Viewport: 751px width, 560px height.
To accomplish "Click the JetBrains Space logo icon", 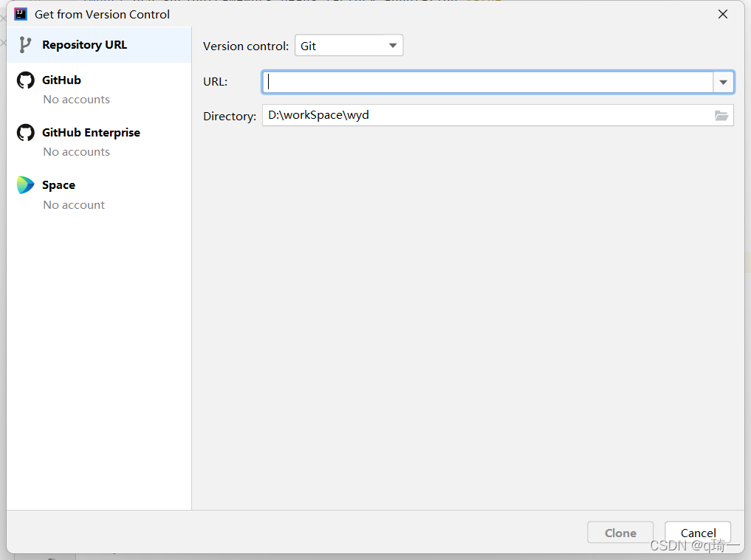I will [x=25, y=184].
